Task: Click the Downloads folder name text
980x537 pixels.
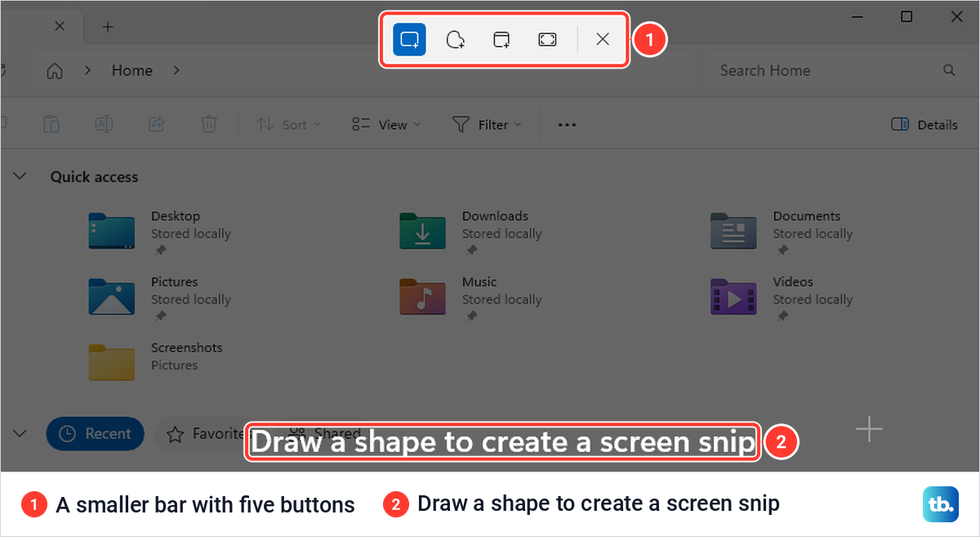Action: point(495,217)
